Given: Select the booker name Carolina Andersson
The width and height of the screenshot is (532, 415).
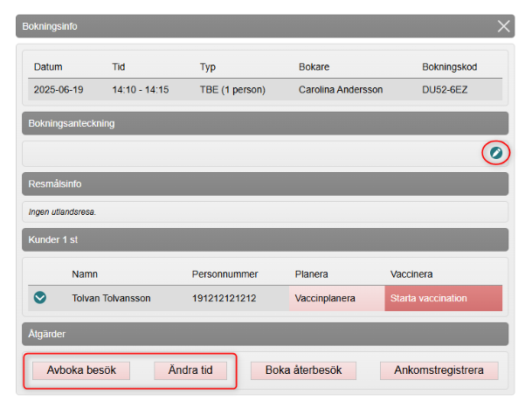Looking at the screenshot, I should (341, 89).
